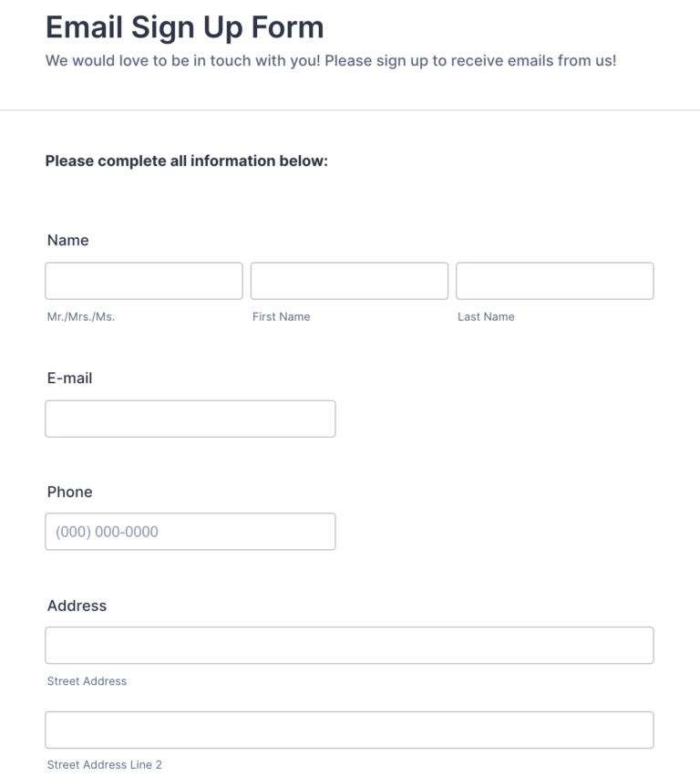Click the Phone section label

70,492
